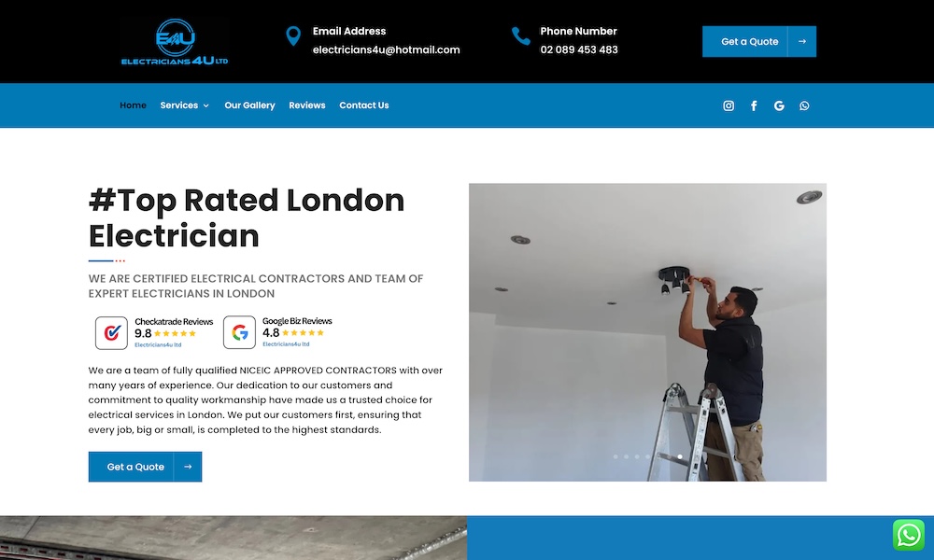934x560 pixels.
Task: Go to the Home menu item
Action: [x=133, y=105]
